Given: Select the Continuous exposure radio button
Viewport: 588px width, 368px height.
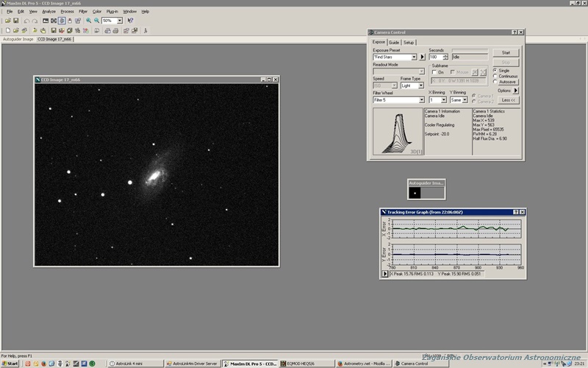Looking at the screenshot, I should pos(495,76).
